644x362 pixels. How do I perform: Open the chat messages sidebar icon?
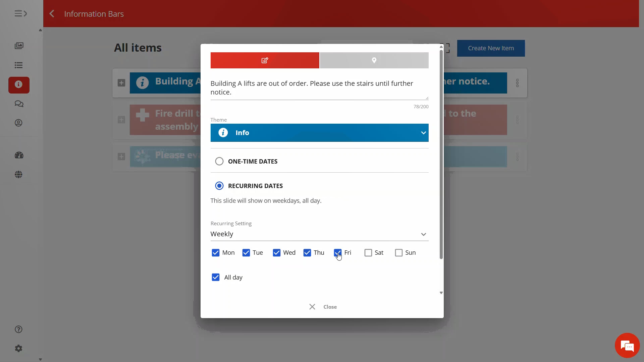click(19, 104)
